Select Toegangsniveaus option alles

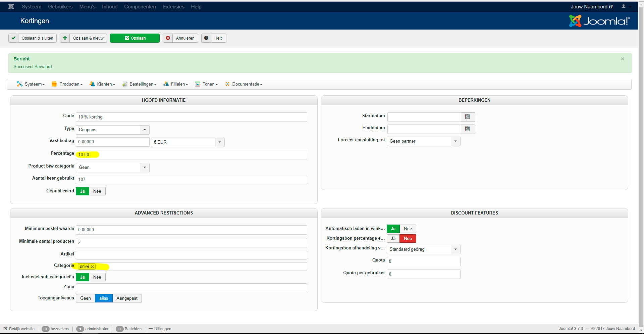[x=104, y=298]
